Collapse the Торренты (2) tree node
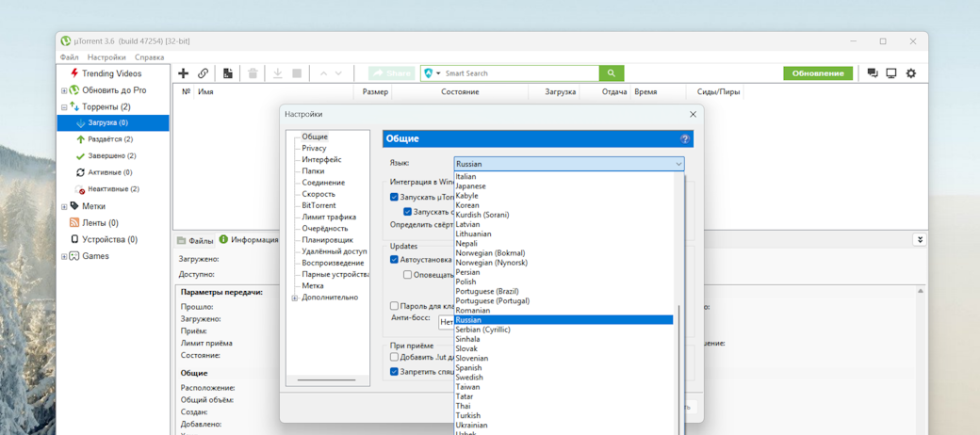 pyautogui.click(x=64, y=107)
